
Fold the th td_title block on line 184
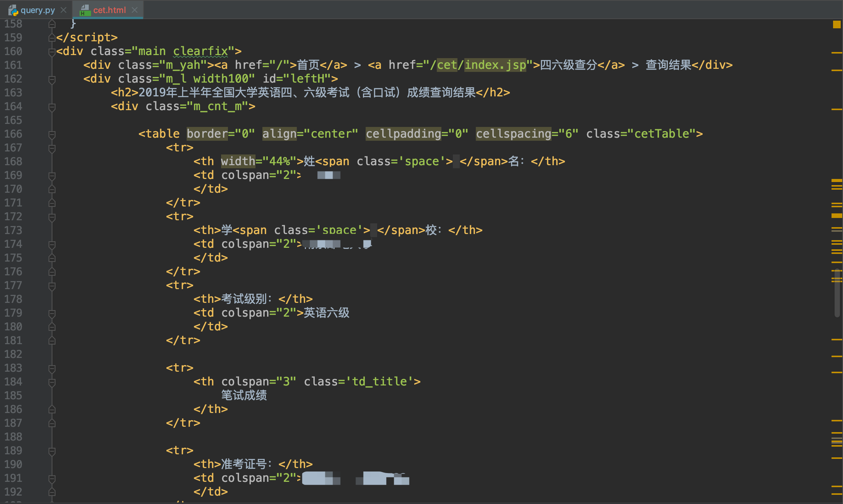point(52,382)
